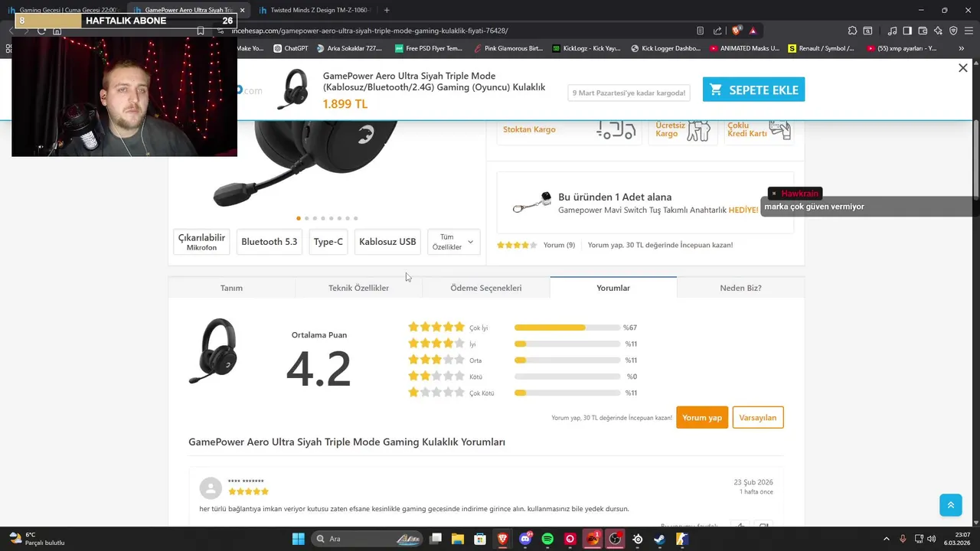
Task: Open Spotify from the taskbar
Action: pos(547,539)
